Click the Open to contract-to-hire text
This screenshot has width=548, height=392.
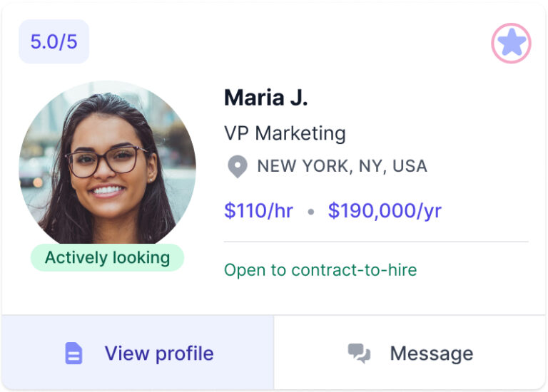point(320,270)
